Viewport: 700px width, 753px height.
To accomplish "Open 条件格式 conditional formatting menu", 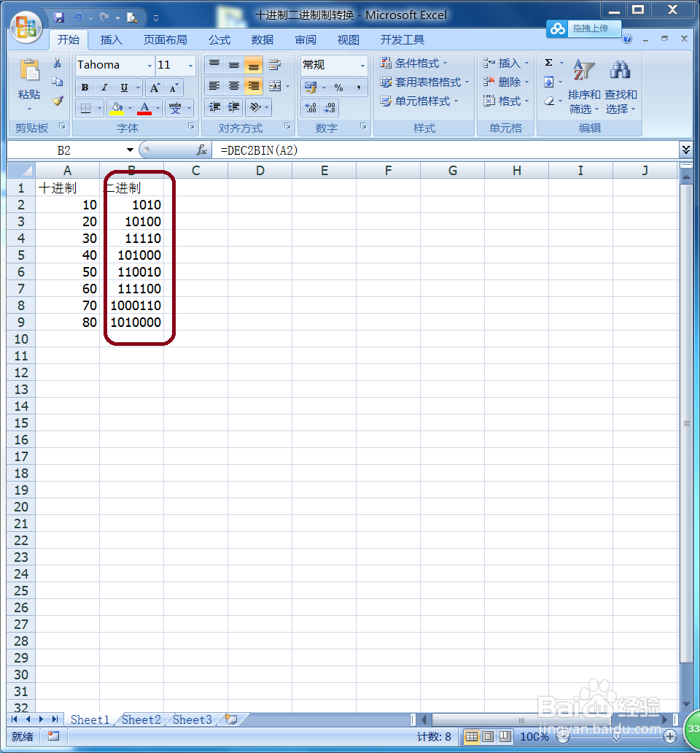I will click(413, 63).
